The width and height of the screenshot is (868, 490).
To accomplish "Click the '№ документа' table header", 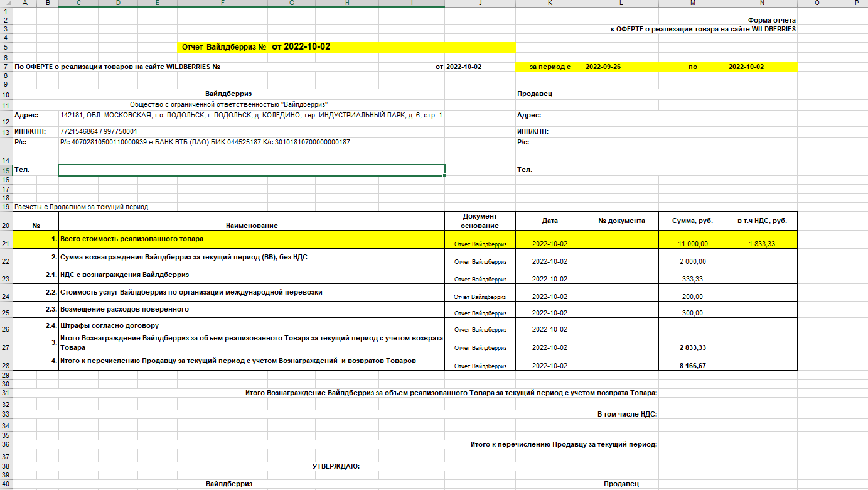I will point(621,220).
